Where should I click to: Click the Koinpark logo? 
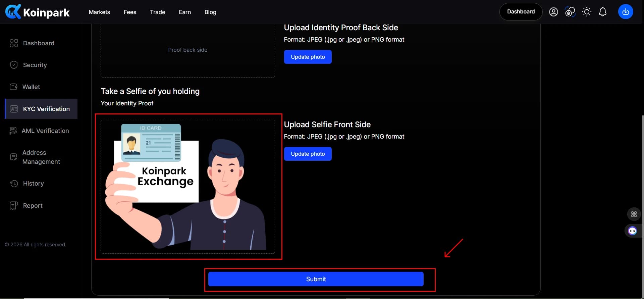[37, 12]
